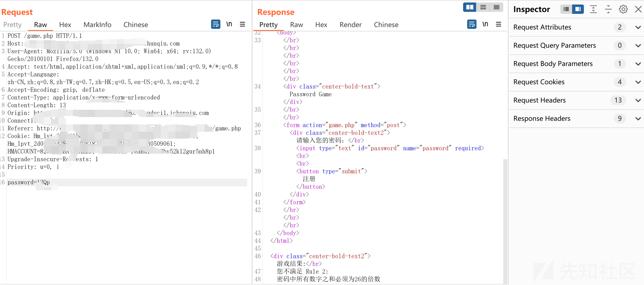This screenshot has width=644, height=285.
Task: Click Response Headers count badge 9
Action: (x=620, y=119)
